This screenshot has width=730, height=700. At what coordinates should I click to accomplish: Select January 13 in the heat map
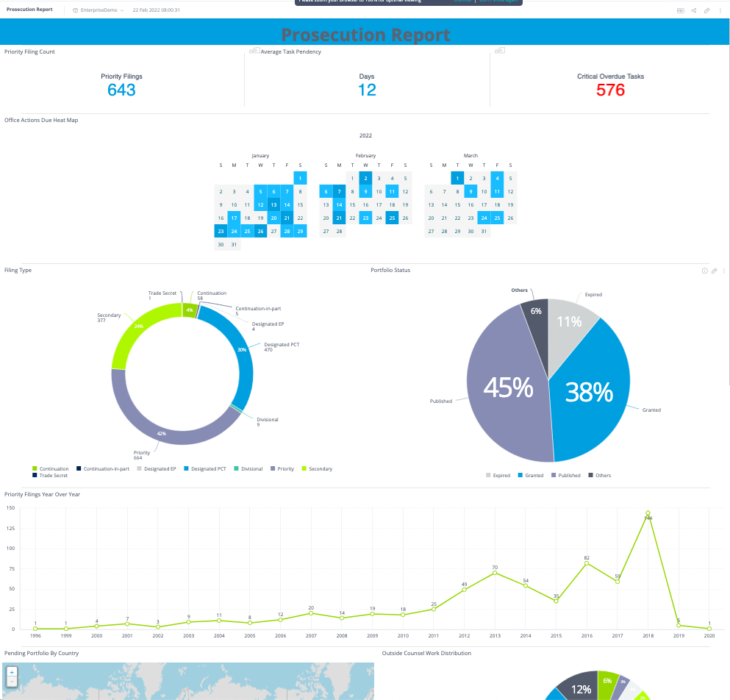[273, 205]
